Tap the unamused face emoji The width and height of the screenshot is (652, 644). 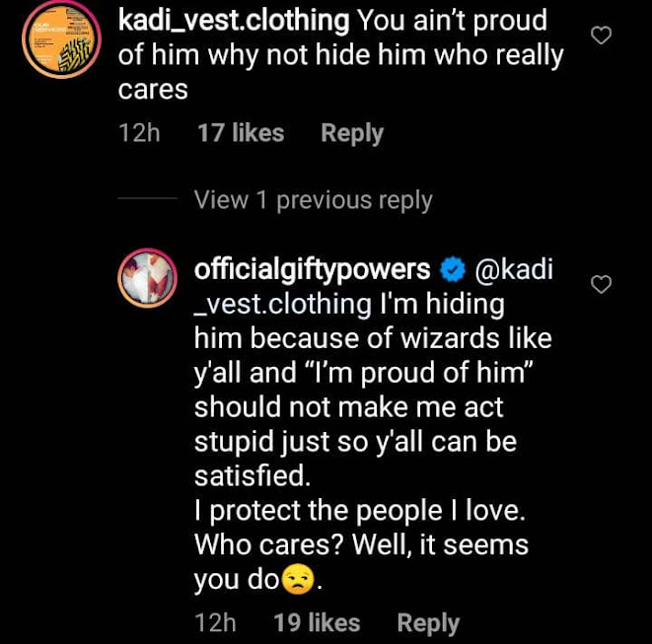coord(298,579)
